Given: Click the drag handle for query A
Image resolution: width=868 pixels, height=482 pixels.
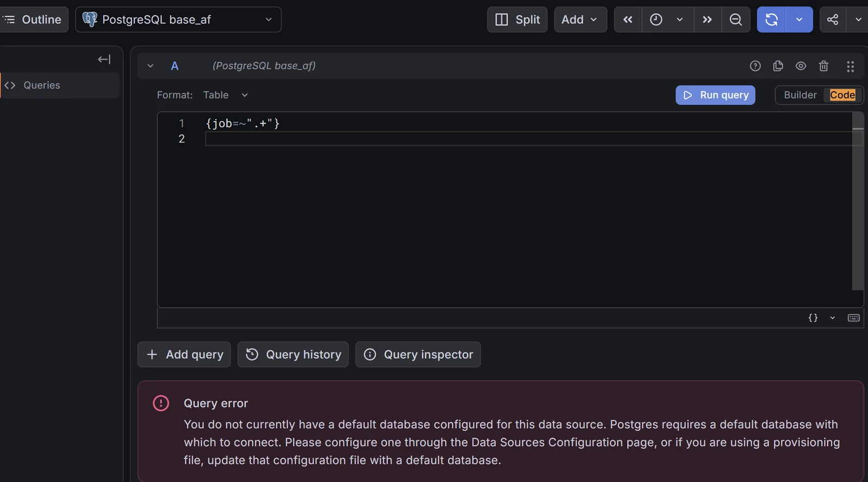Looking at the screenshot, I should [x=850, y=66].
